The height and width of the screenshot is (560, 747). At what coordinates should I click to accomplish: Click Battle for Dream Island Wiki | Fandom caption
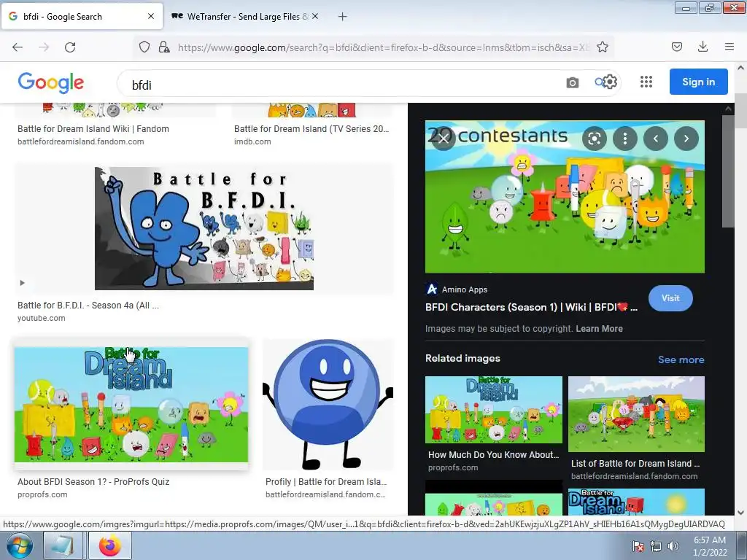click(x=93, y=128)
